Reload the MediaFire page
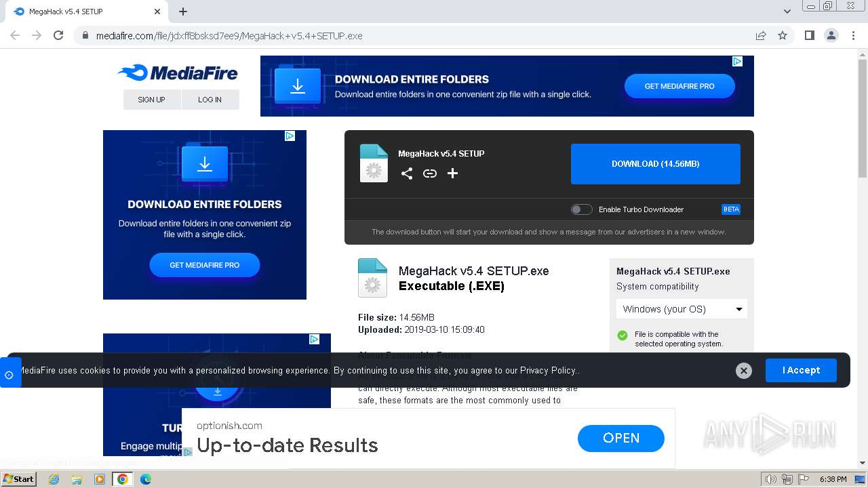Viewport: 868px width, 488px height. click(x=58, y=35)
